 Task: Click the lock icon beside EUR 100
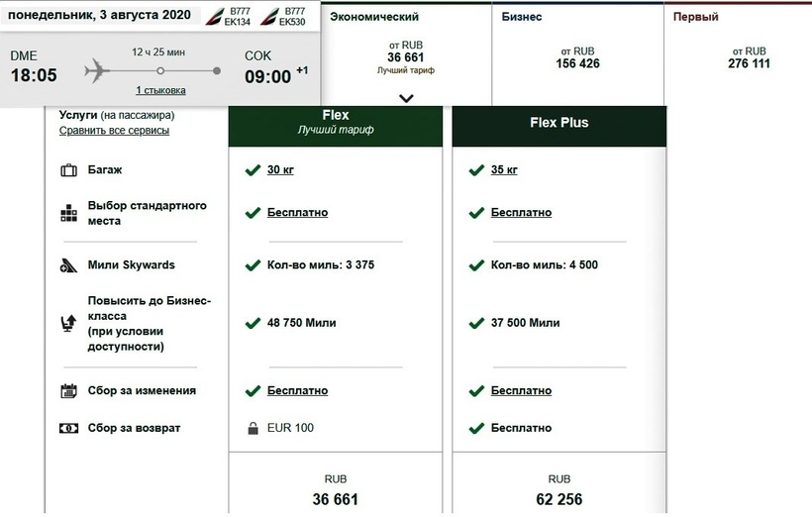(254, 428)
